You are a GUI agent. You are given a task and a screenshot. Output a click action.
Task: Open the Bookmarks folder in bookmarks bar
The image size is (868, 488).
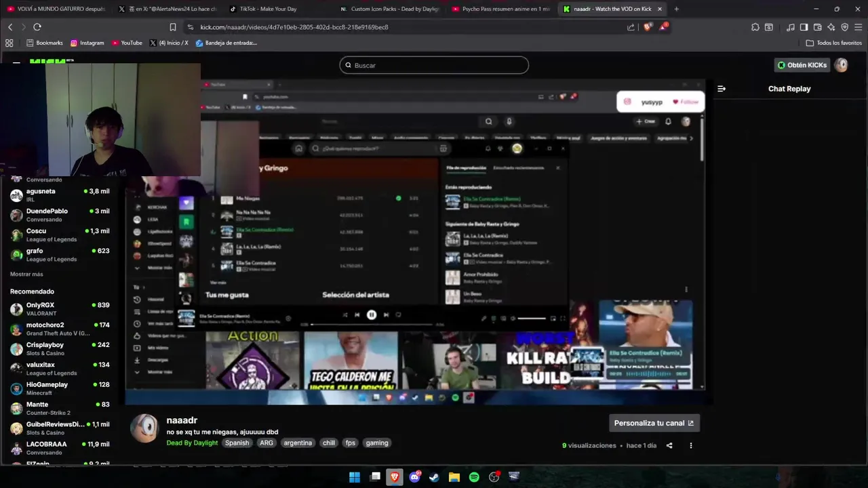coord(45,43)
